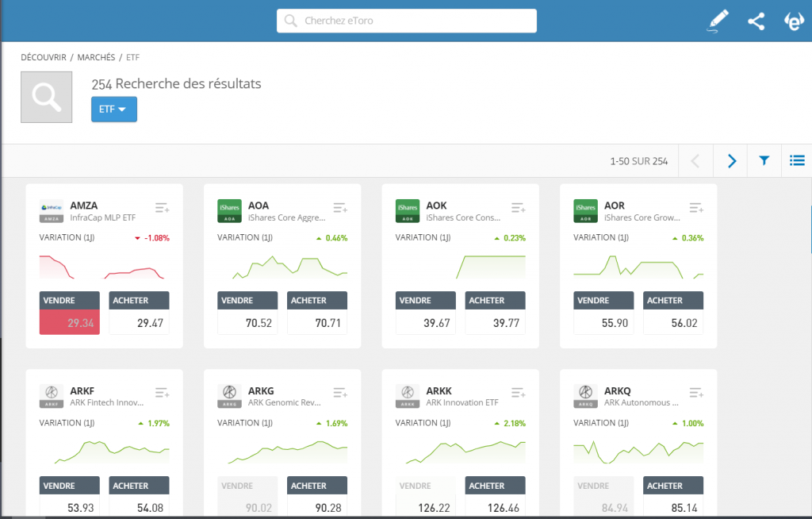Screen dimensions: 812x519
Task: Click ACHETER for AMZA at 29.47
Action: (139, 313)
